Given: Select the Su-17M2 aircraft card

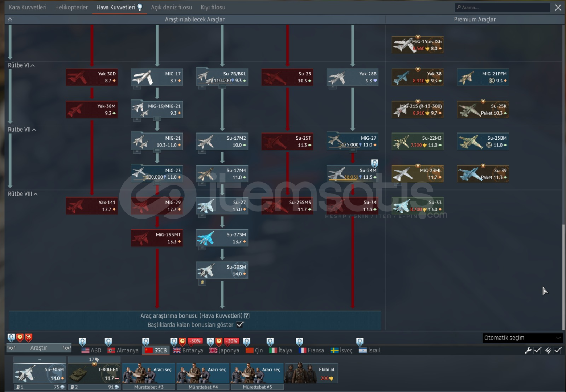Looking at the screenshot, I should (222, 142).
